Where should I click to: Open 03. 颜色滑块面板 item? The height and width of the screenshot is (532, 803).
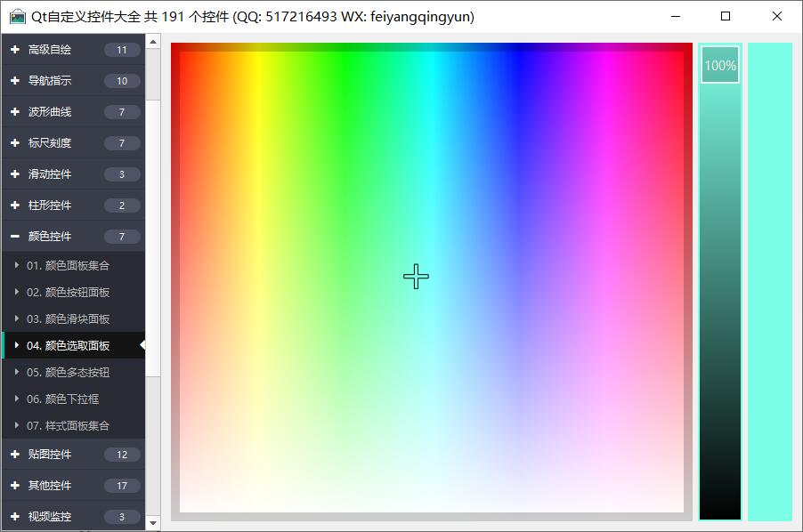click(x=69, y=318)
